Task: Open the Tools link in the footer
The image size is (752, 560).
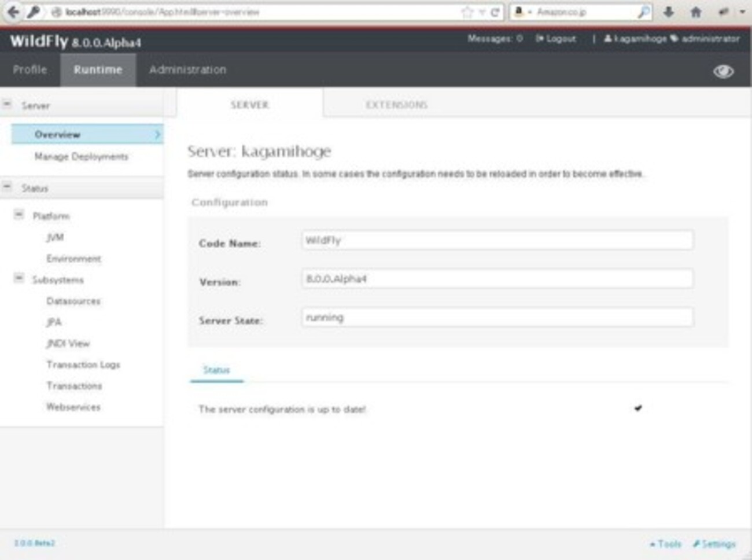Action: (665, 544)
